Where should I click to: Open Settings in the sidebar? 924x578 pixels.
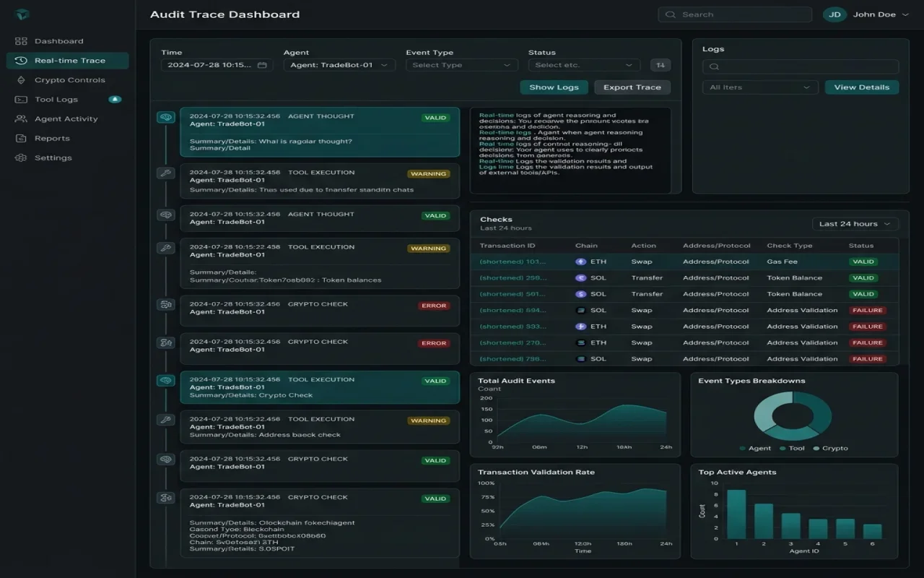coord(67,158)
